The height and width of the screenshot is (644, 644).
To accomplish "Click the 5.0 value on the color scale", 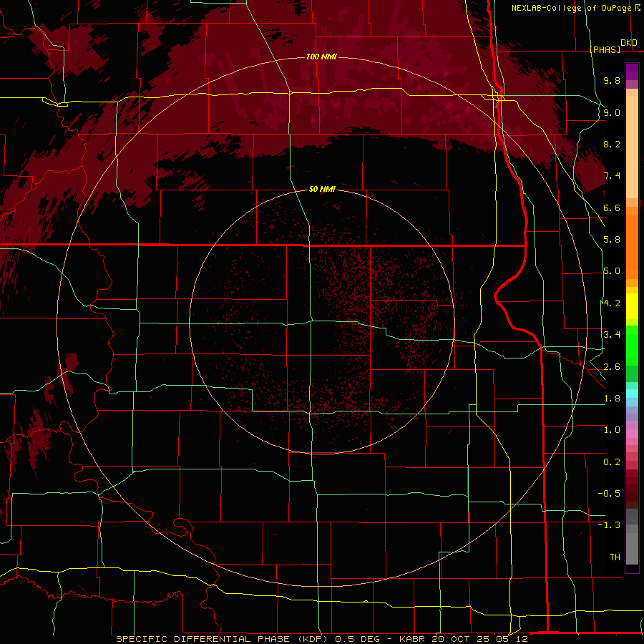I will coord(612,271).
